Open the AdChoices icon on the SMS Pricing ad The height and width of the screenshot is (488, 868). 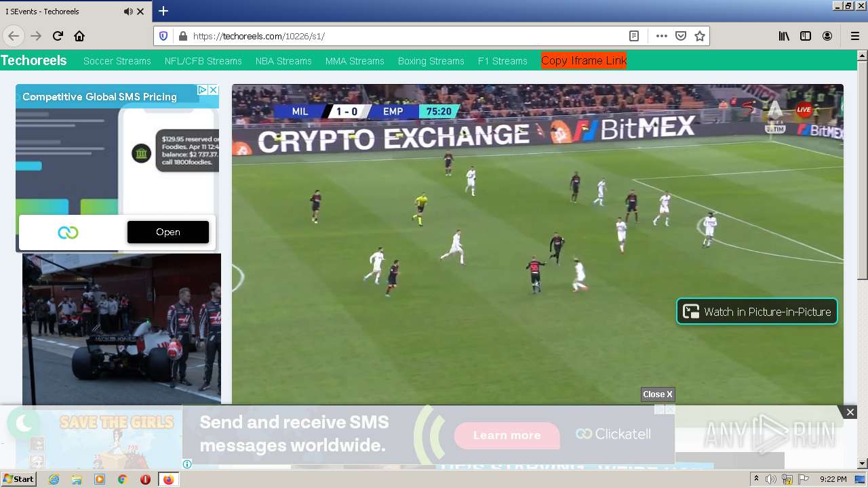[202, 89]
